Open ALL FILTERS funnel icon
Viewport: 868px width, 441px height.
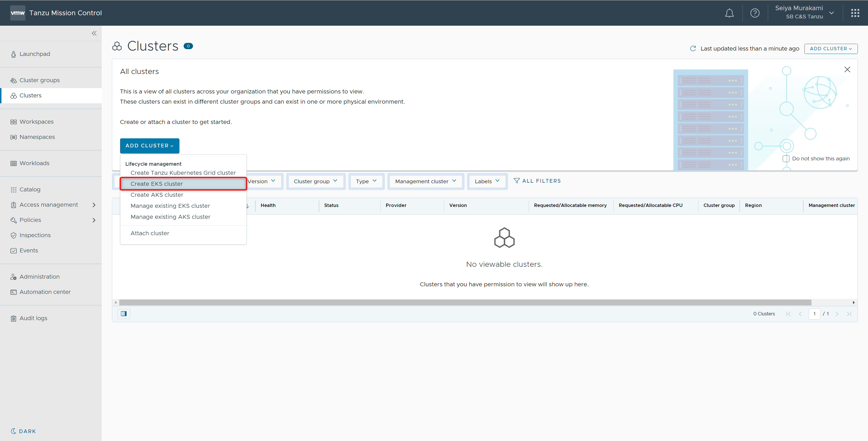click(x=517, y=181)
